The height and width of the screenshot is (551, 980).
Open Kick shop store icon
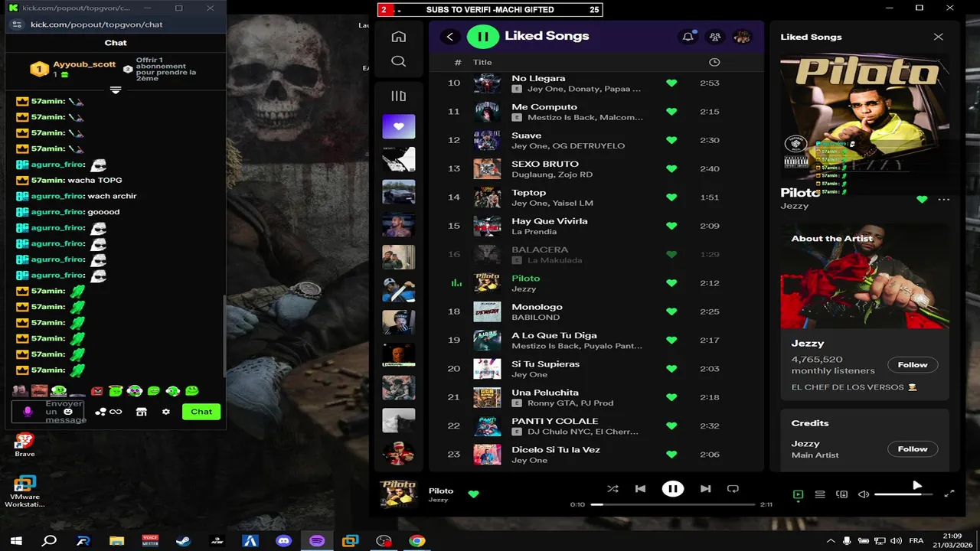141,412
